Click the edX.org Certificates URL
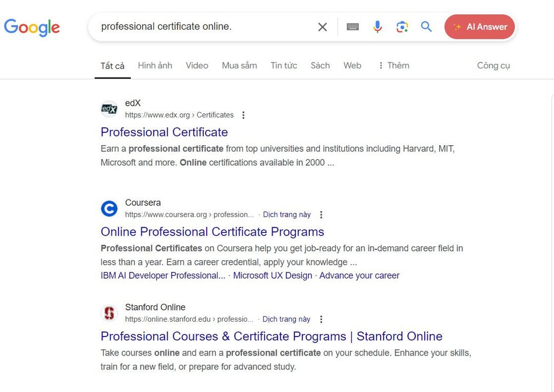Screen dimensions: 554x392 [179, 115]
